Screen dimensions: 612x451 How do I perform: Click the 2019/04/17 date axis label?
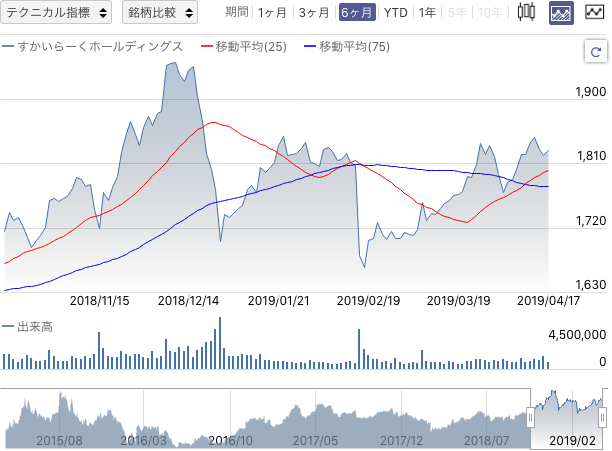click(x=548, y=301)
